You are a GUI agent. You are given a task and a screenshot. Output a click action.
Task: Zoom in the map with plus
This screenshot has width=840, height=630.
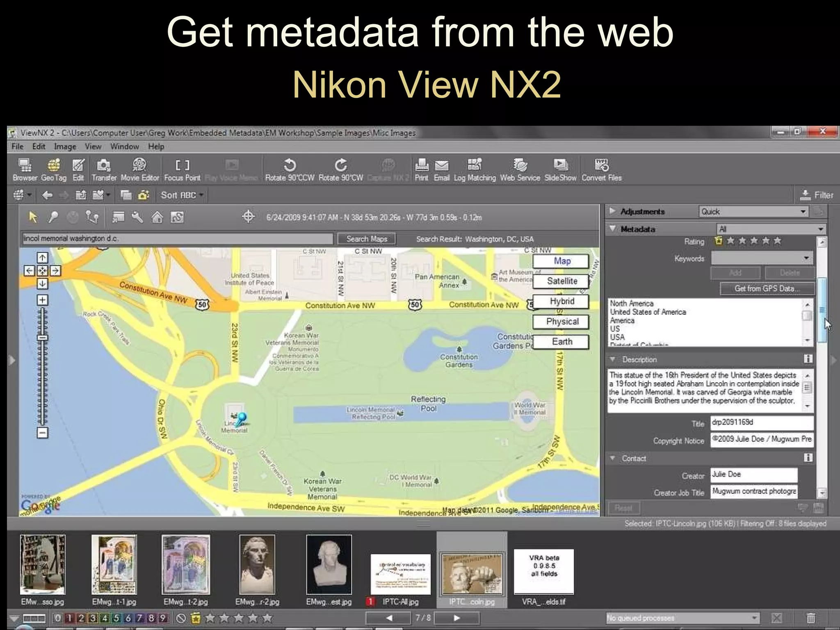[42, 300]
